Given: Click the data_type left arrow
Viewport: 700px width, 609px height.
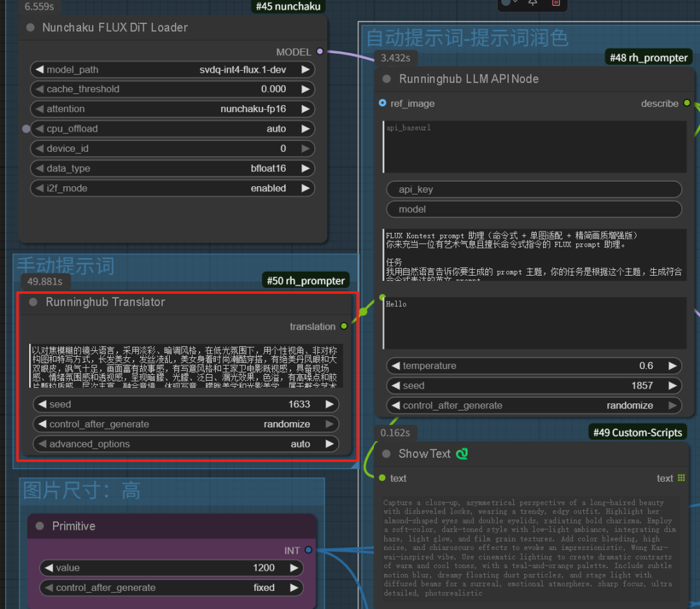Looking at the screenshot, I should click(40, 169).
